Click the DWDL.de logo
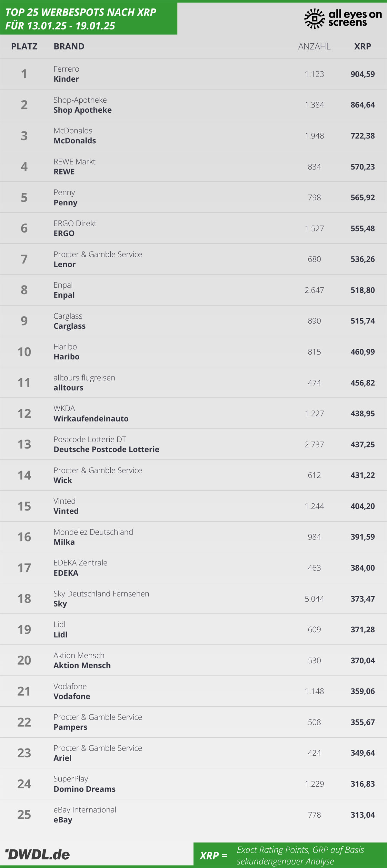The height and width of the screenshot is (868, 387). point(37,854)
